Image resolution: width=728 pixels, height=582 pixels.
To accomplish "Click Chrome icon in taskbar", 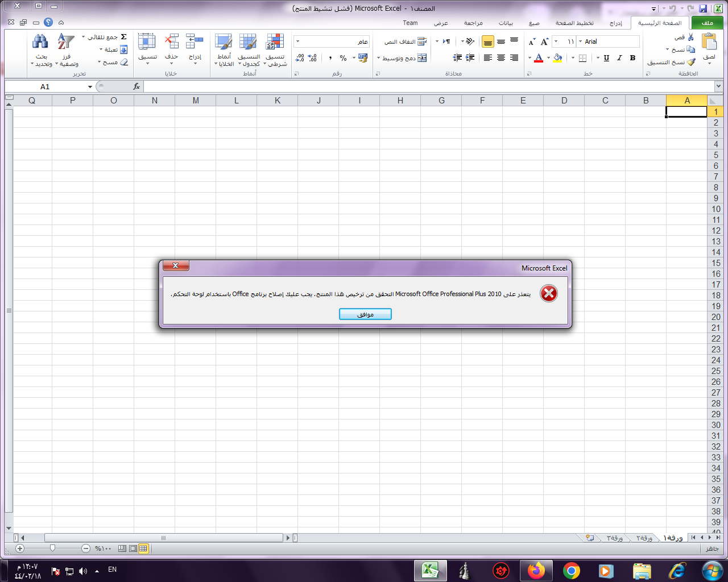I will coord(571,571).
